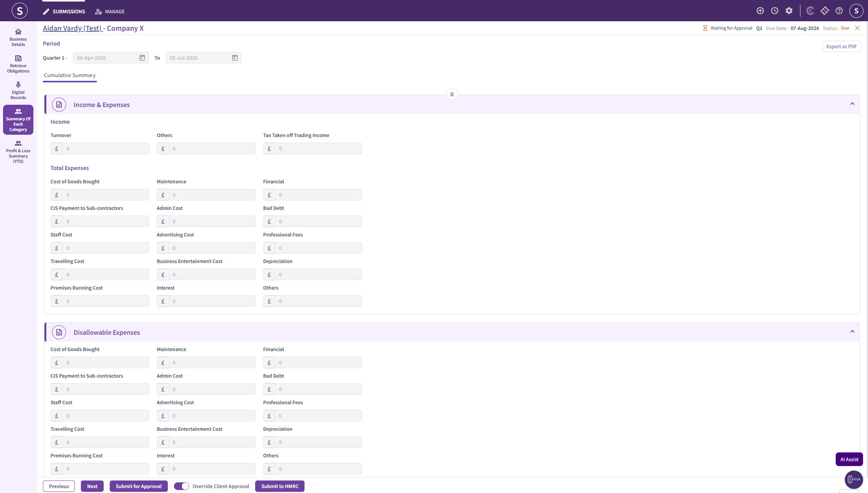Click the add (plus circle) icon in header
The width and height of the screenshot is (868, 493).
click(x=760, y=11)
